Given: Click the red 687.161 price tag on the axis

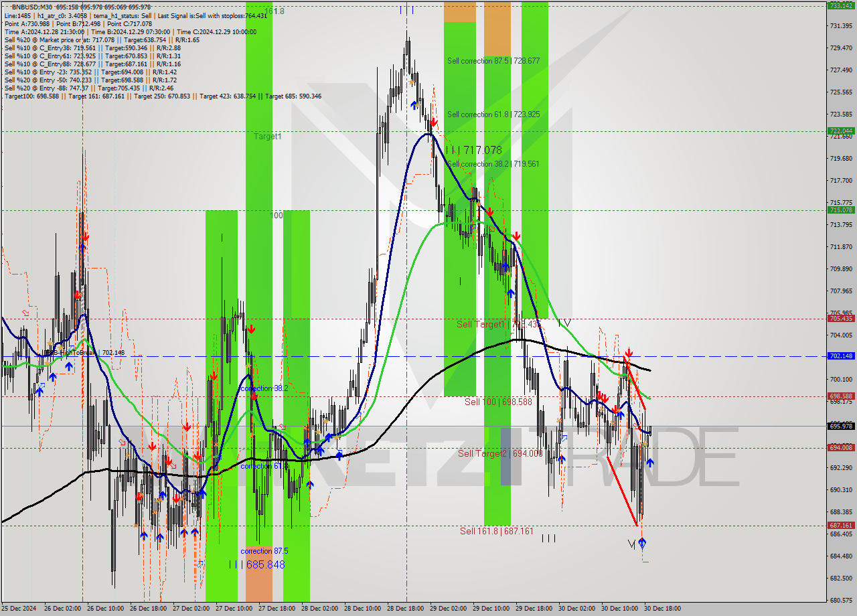Looking at the screenshot, I should [x=841, y=525].
